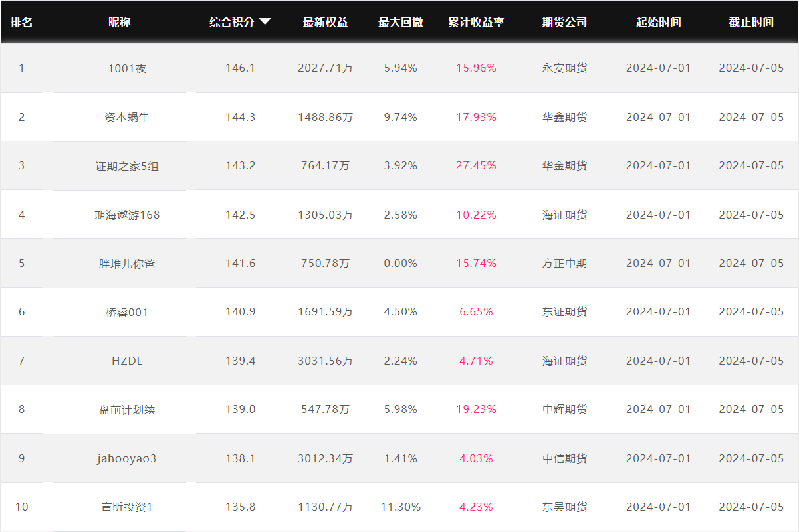Select the 135.8 score cell
This screenshot has width=799, height=532.
click(x=240, y=507)
